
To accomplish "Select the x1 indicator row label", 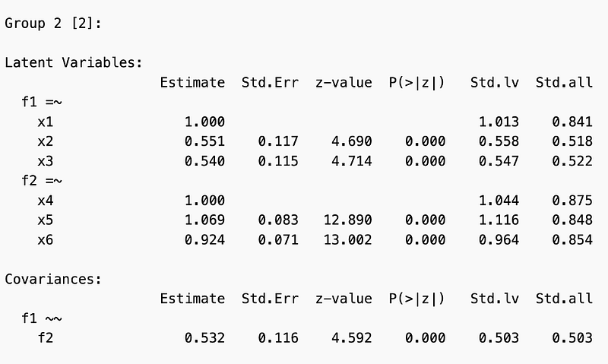I will coord(46,122).
